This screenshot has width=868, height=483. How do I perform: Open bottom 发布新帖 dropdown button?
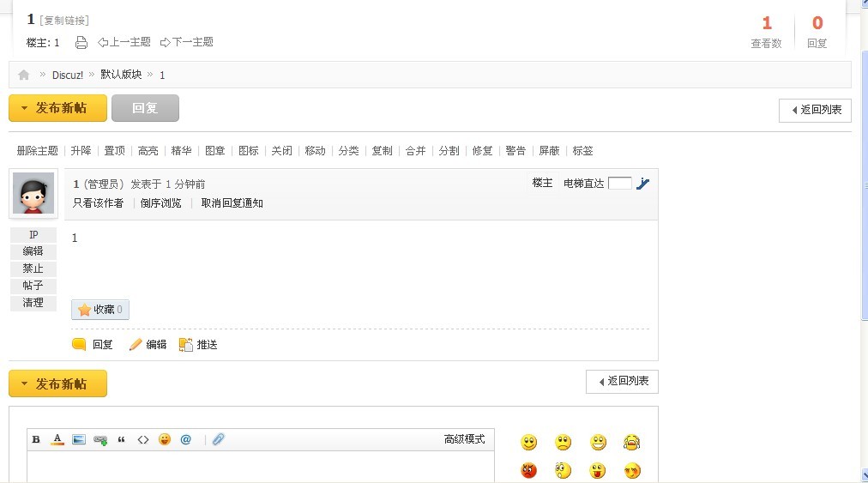[x=57, y=383]
